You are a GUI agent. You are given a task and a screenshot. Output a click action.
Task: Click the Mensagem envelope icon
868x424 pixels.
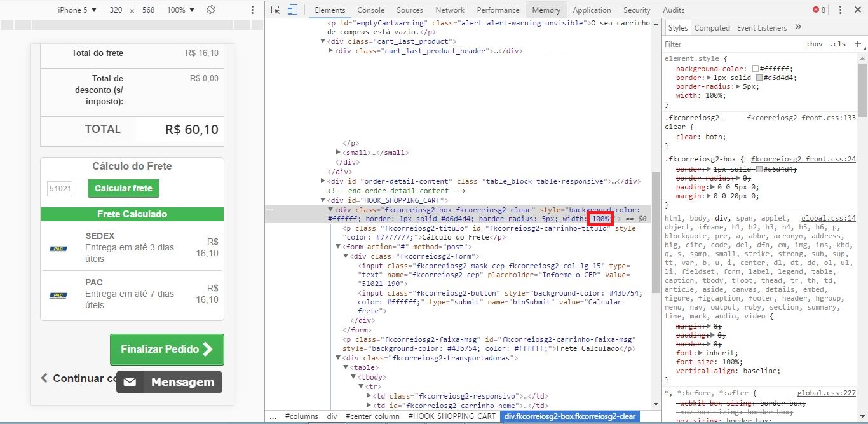130,382
